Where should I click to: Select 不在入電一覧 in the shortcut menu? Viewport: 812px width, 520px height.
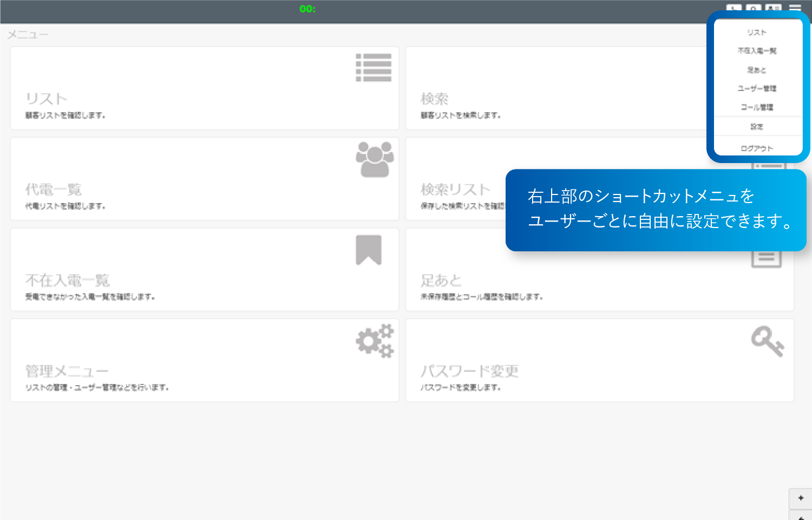click(757, 51)
